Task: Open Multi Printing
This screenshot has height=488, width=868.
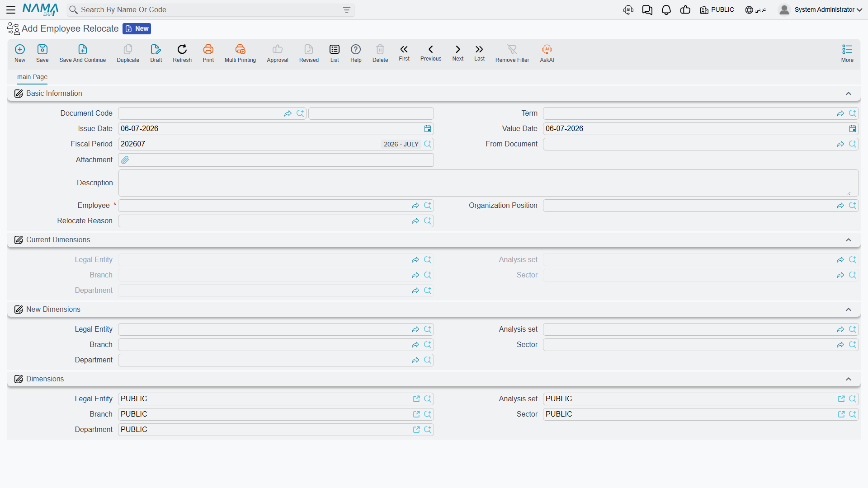Action: (240, 53)
